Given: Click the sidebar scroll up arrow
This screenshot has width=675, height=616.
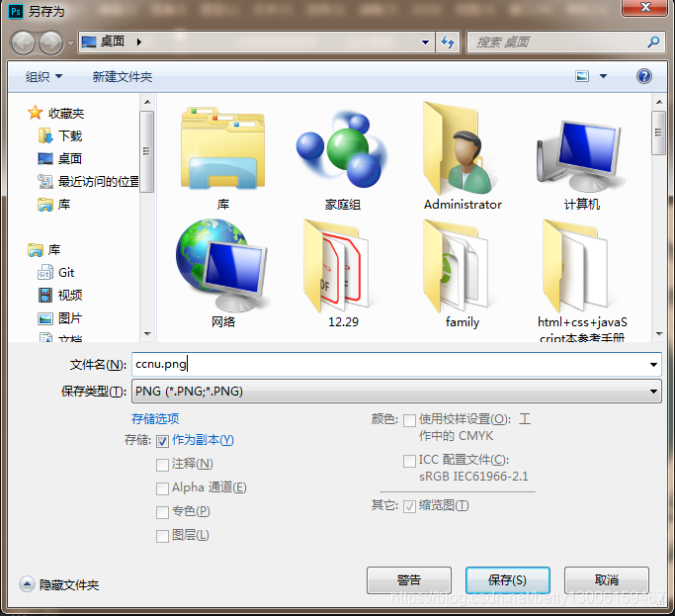Looking at the screenshot, I should tap(147, 102).
